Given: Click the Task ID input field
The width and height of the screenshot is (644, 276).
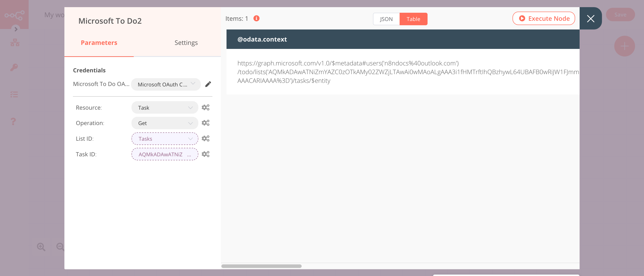Looking at the screenshot, I should [164, 154].
